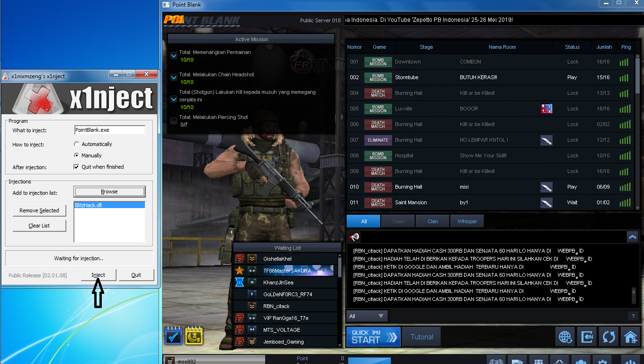Click the Quick Start button
Viewport: 644px width, 364px height.
pyautogui.click(x=373, y=337)
